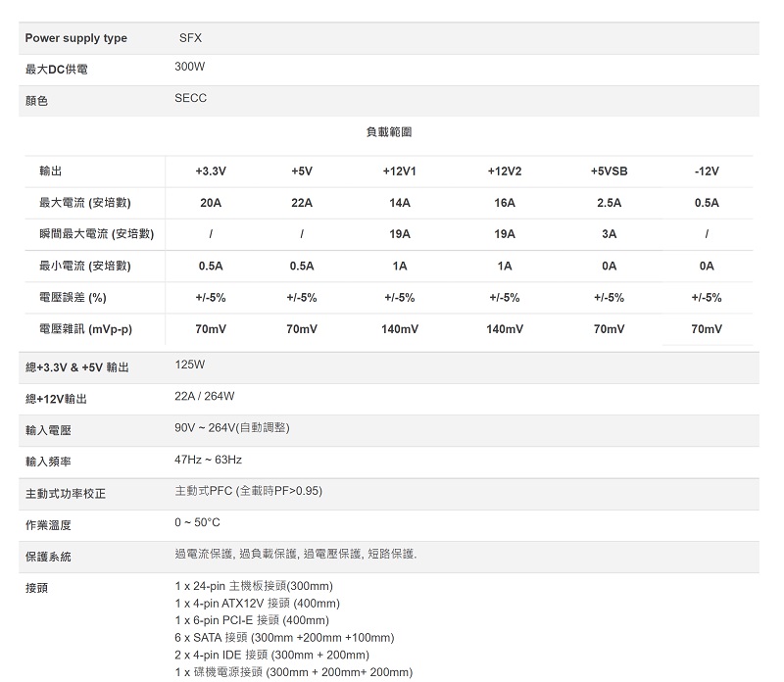
Task: Select the SFX value text
Action: pos(190,38)
